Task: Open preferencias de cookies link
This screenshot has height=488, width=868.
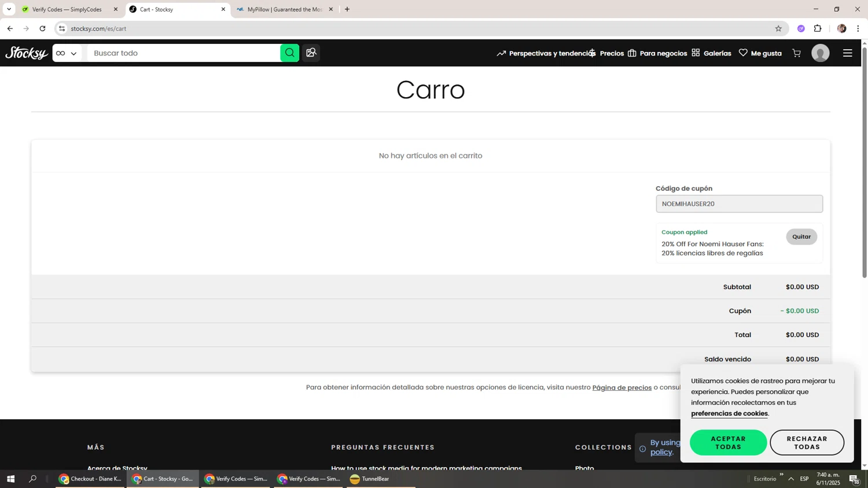Action: pyautogui.click(x=729, y=413)
